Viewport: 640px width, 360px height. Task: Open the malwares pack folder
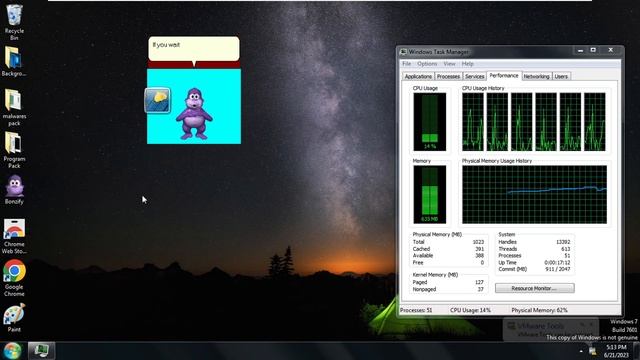click(14, 108)
